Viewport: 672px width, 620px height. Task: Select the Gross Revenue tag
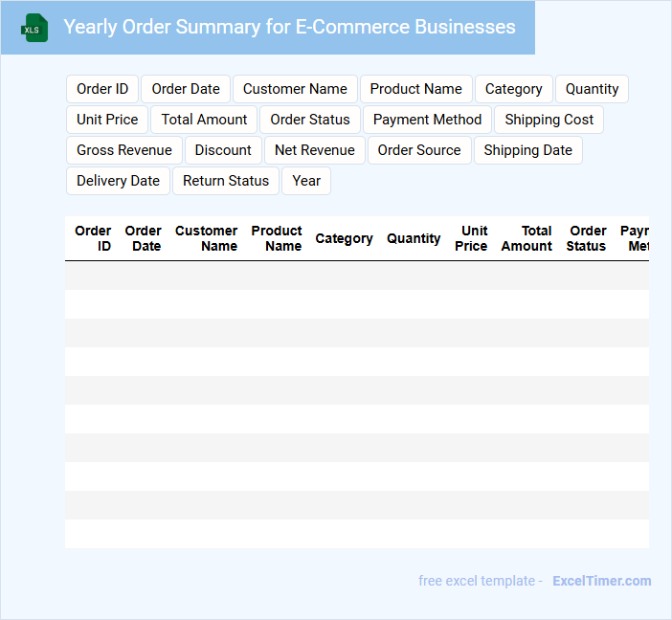(x=124, y=150)
